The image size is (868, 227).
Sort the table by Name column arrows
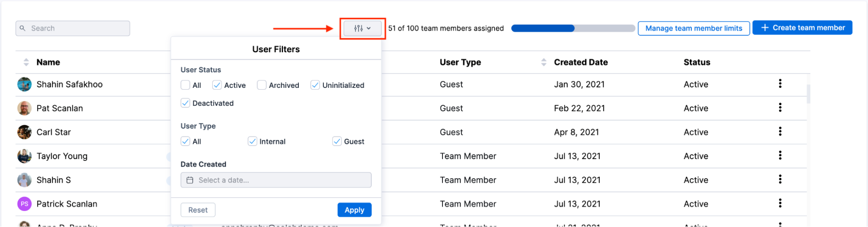[x=26, y=62]
